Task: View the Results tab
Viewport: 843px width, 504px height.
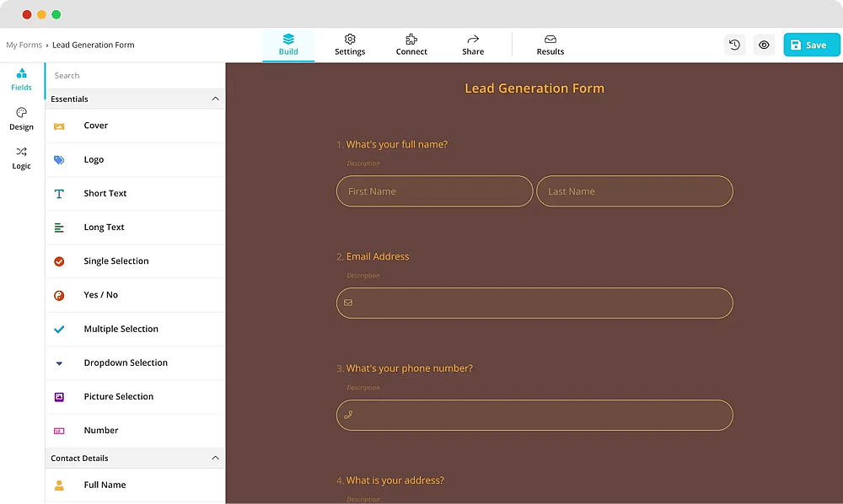Action: tap(550, 46)
